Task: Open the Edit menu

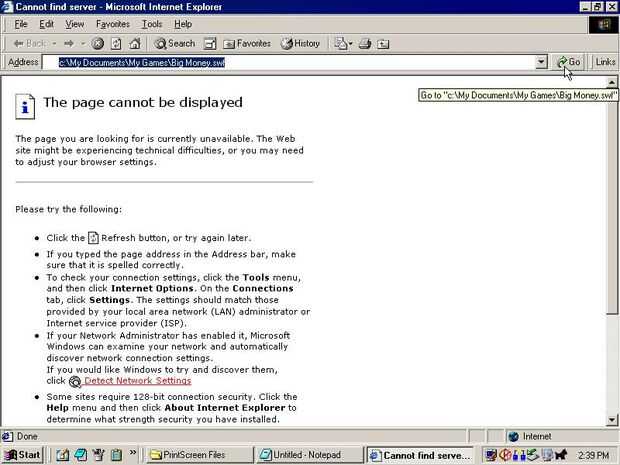Action: (46, 25)
